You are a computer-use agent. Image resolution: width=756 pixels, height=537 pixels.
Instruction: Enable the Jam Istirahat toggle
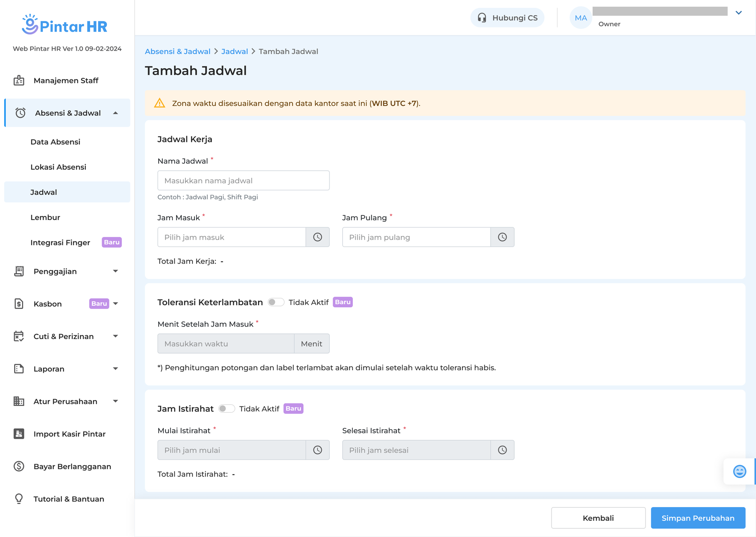(x=226, y=409)
